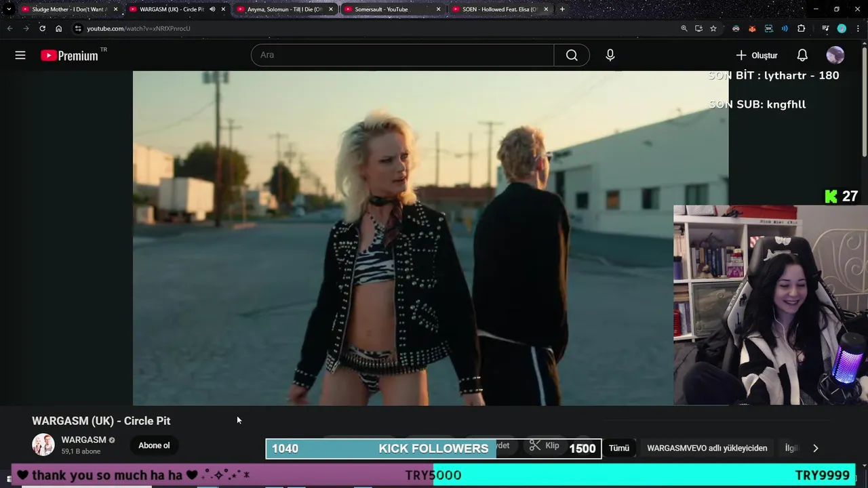
Task: Open the screen capture extension icon
Action: tap(768, 28)
